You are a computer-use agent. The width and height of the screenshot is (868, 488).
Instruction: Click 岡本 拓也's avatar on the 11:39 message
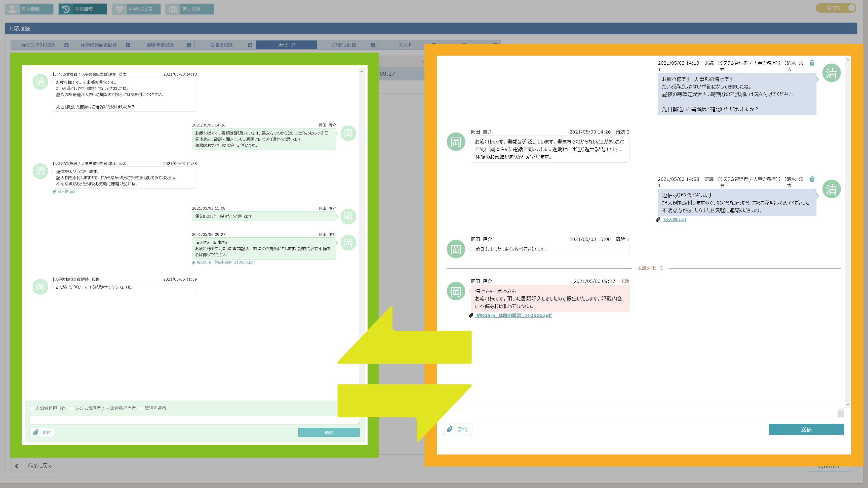coord(41,287)
